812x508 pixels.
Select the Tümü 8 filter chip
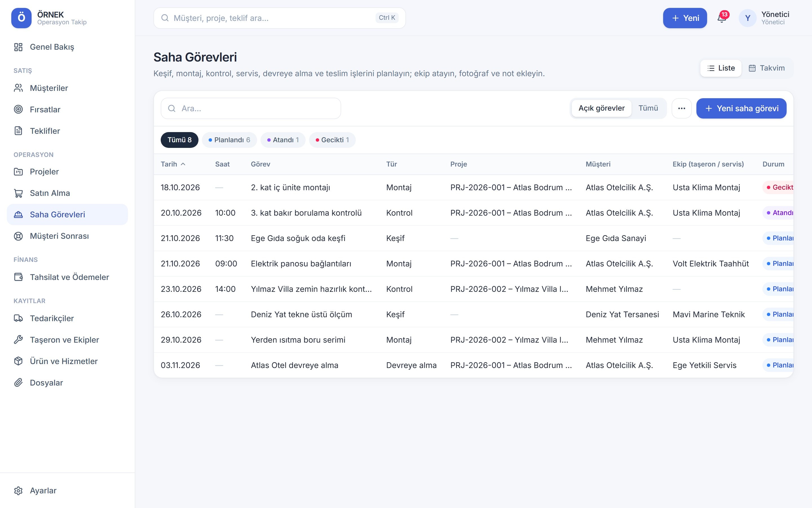pyautogui.click(x=180, y=140)
